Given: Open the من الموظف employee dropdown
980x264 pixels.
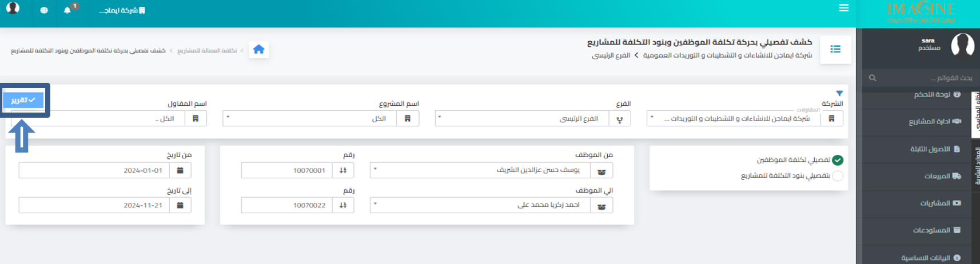Looking at the screenshot, I should 491,170.
